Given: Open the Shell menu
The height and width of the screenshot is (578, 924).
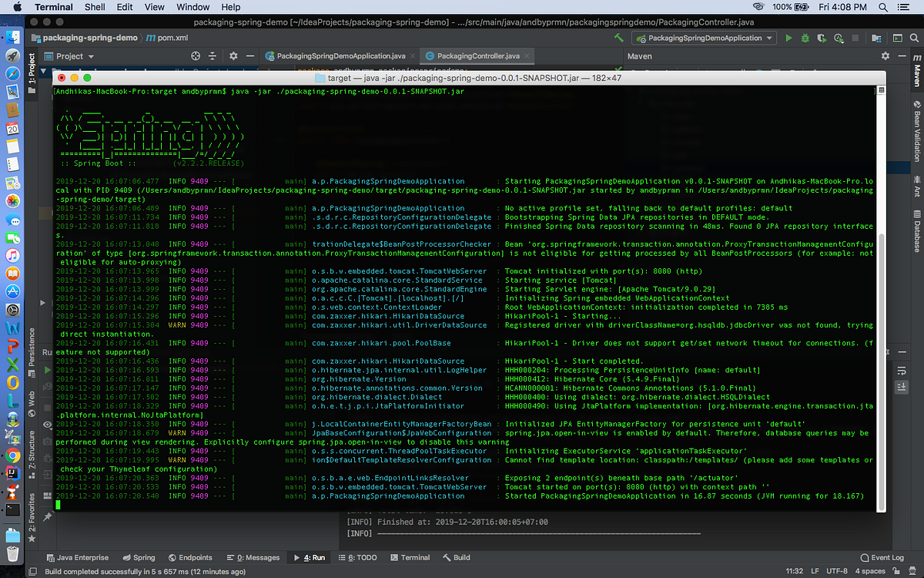Looking at the screenshot, I should tap(94, 7).
